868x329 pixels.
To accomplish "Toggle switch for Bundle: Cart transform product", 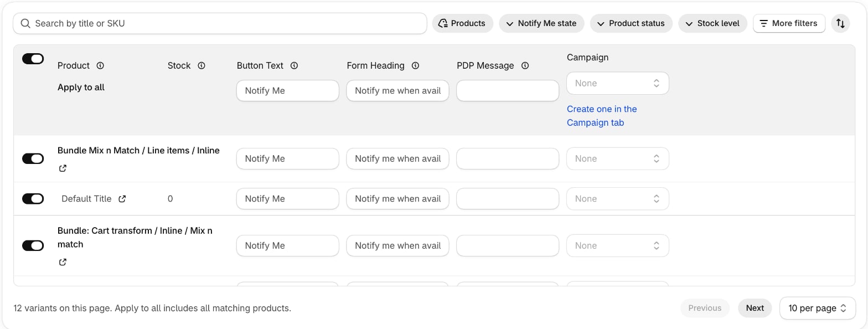I will click(33, 245).
